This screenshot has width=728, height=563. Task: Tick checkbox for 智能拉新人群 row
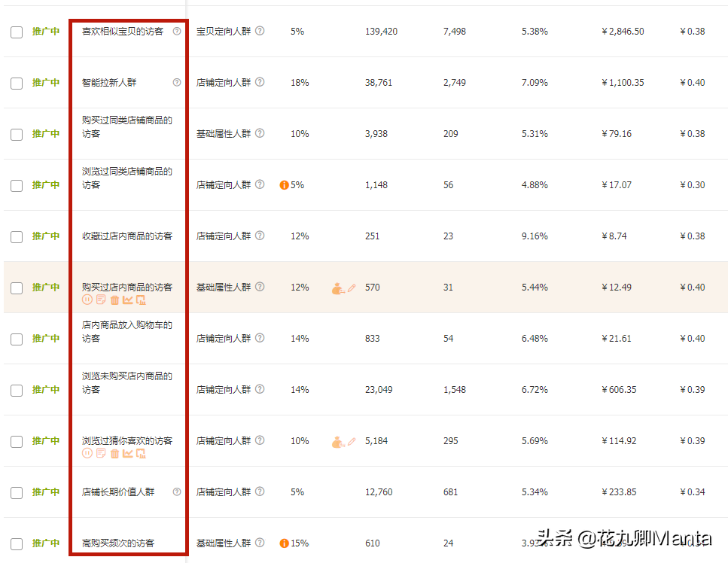(x=17, y=83)
